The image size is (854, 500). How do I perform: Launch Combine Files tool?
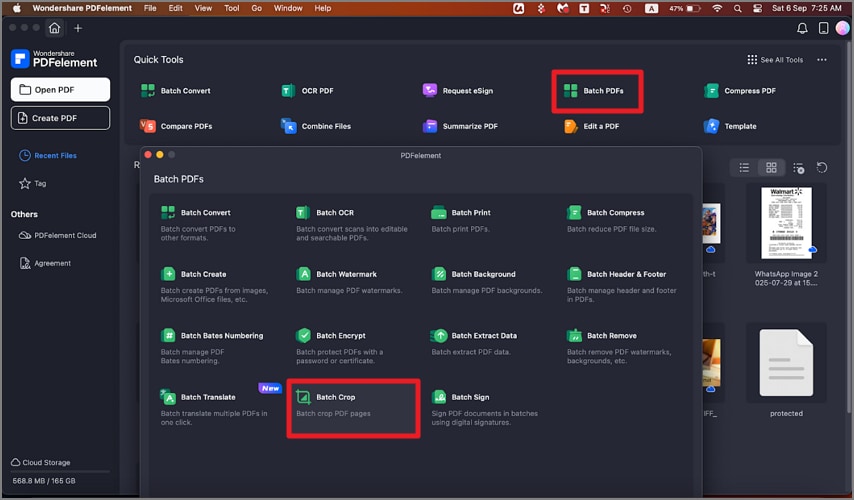point(316,126)
